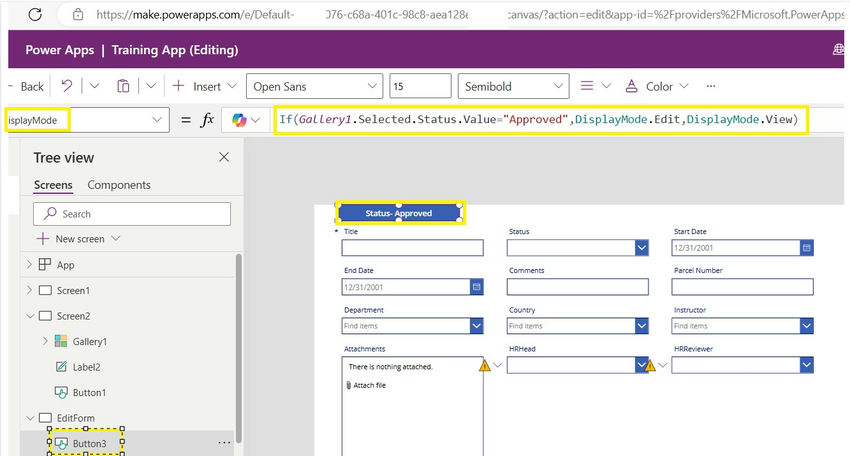Click the font size field showing 15
850x456 pixels.
(420, 86)
